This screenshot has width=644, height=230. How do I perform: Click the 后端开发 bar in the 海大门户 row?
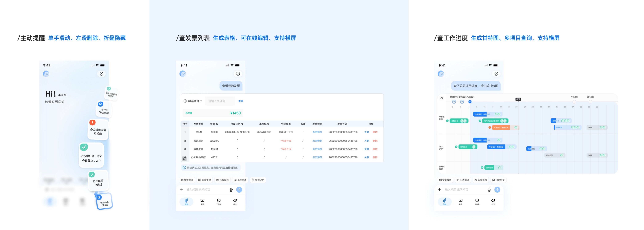tap(536, 149)
